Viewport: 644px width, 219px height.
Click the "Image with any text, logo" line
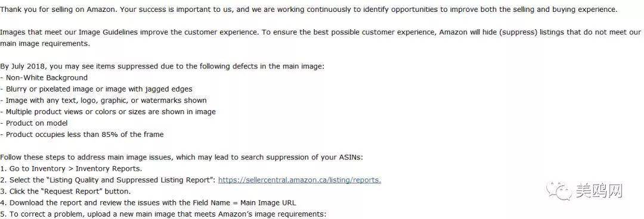pos(104,100)
